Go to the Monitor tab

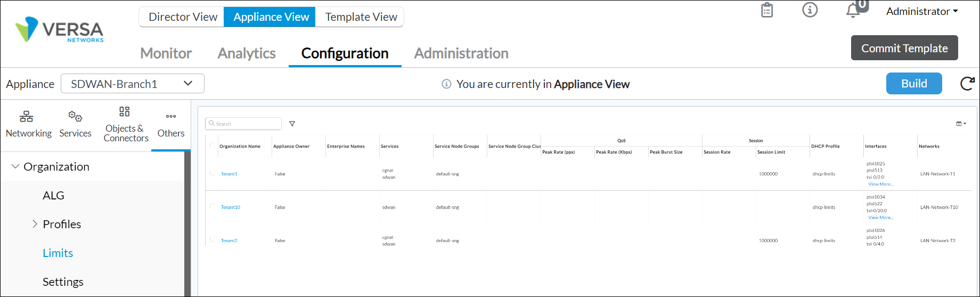[166, 53]
